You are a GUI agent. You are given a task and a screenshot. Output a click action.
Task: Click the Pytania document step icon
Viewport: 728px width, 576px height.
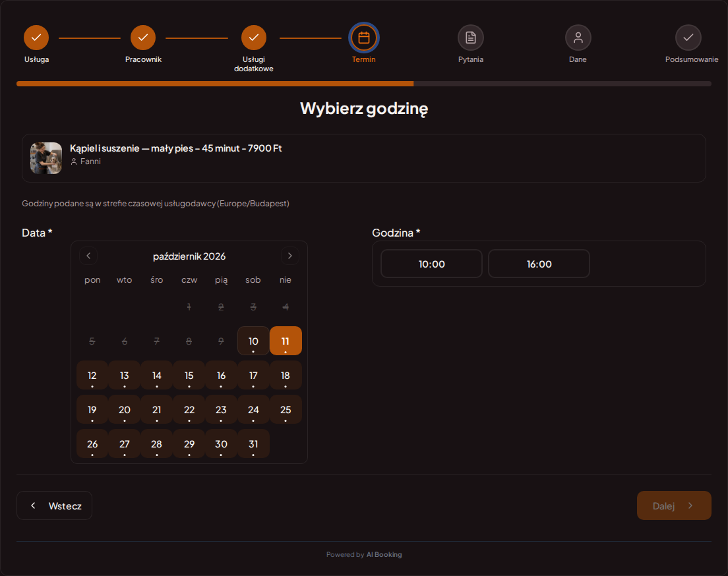click(471, 38)
